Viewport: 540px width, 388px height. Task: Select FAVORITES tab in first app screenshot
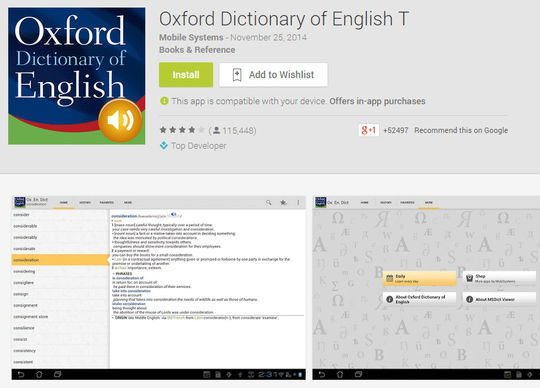click(107, 203)
